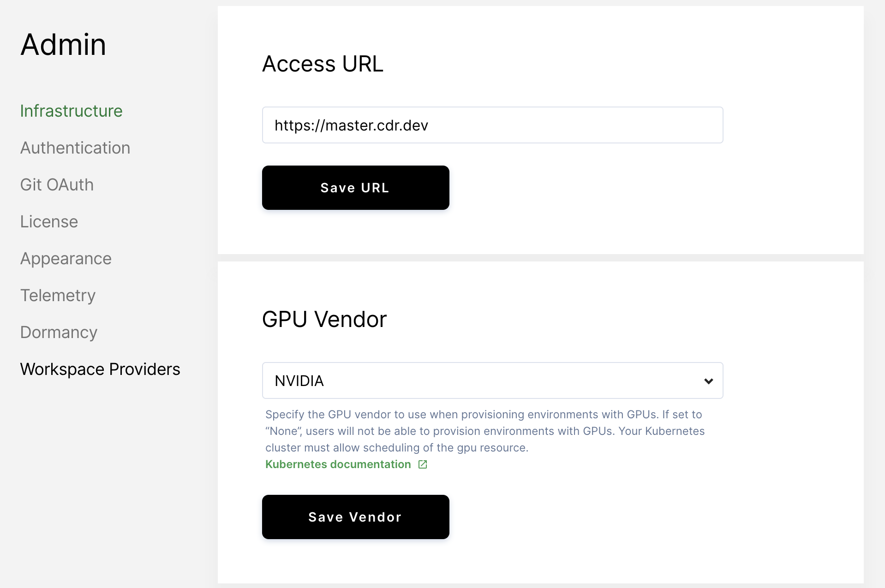Follow the Kubernetes documentation link
Screen dimensions: 885x588
click(x=337, y=464)
